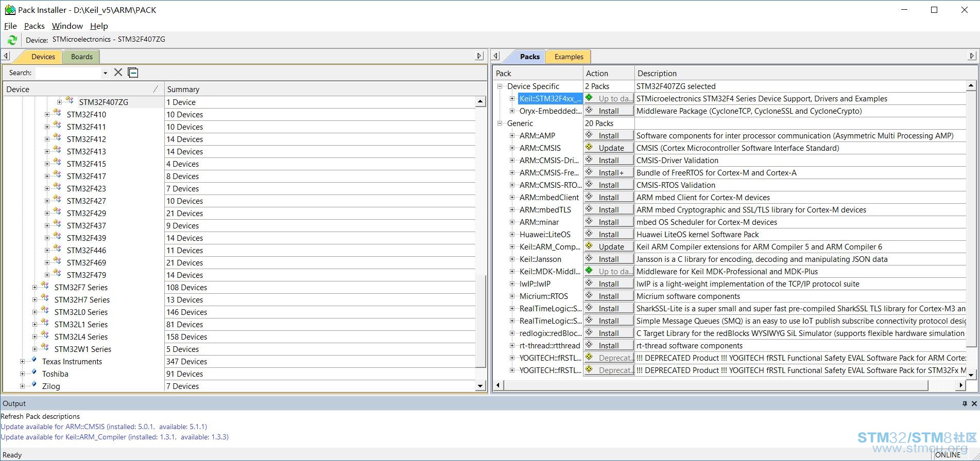Select the STM32F446 device row
Viewport: 980px width, 461px height.
[x=239, y=250]
